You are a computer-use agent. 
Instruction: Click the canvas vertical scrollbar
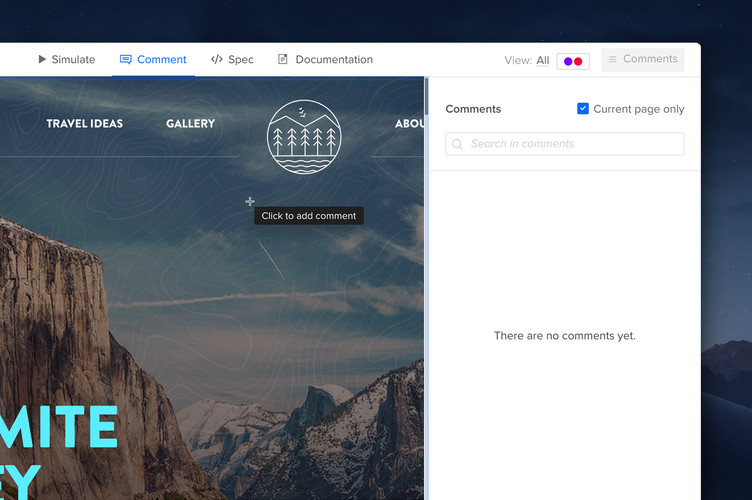coord(426,97)
